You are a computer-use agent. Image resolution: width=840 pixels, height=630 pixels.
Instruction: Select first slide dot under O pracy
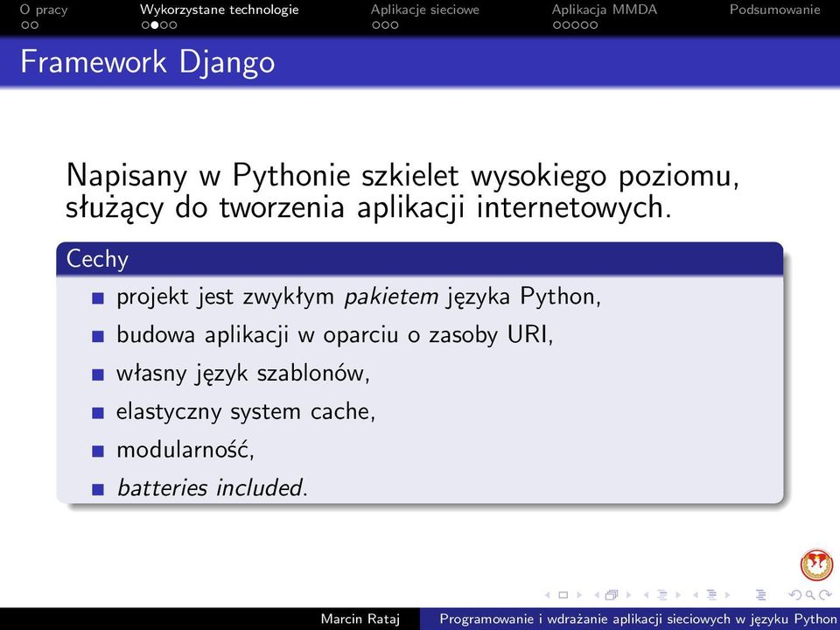(x=25, y=24)
